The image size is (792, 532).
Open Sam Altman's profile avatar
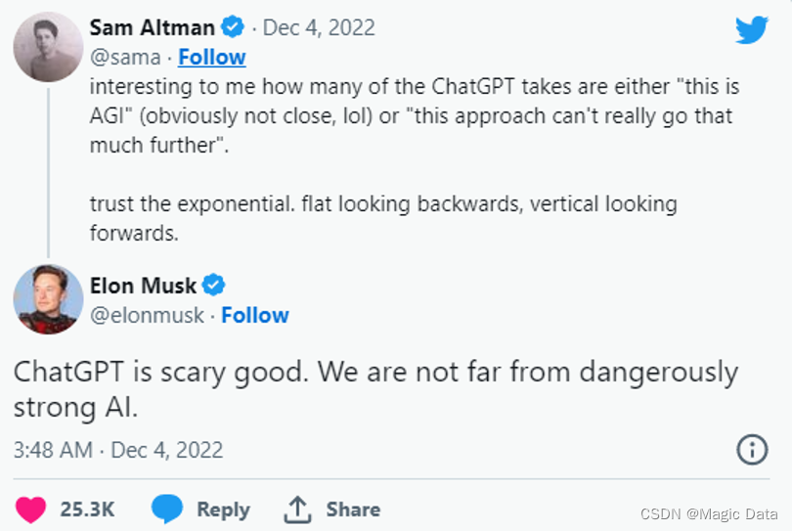pos(48,47)
